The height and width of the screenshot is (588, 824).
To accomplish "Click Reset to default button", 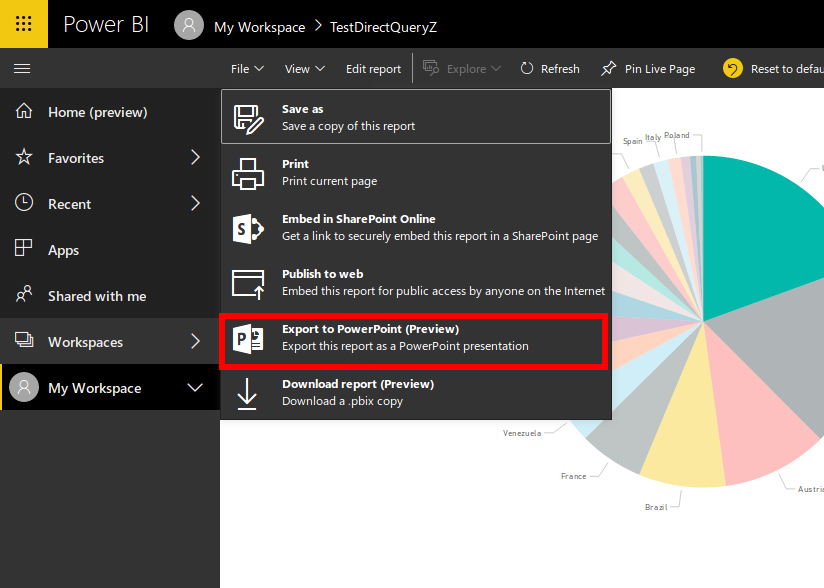I will pyautogui.click(x=770, y=69).
